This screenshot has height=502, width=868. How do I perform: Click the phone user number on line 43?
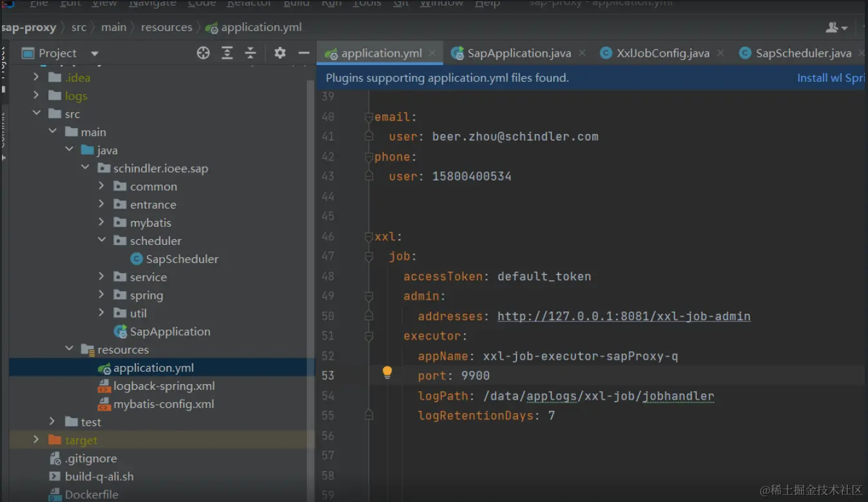coord(472,176)
